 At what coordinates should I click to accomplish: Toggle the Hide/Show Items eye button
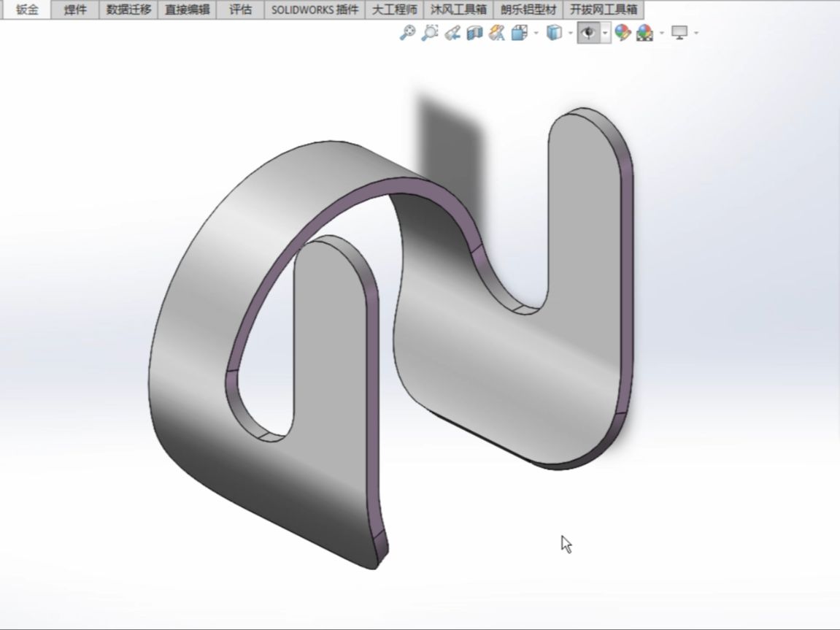click(x=588, y=33)
